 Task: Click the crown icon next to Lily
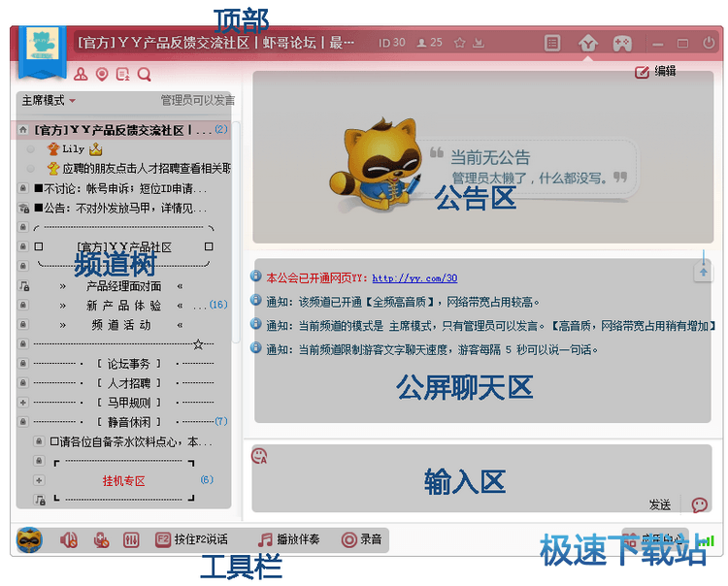[95, 149]
